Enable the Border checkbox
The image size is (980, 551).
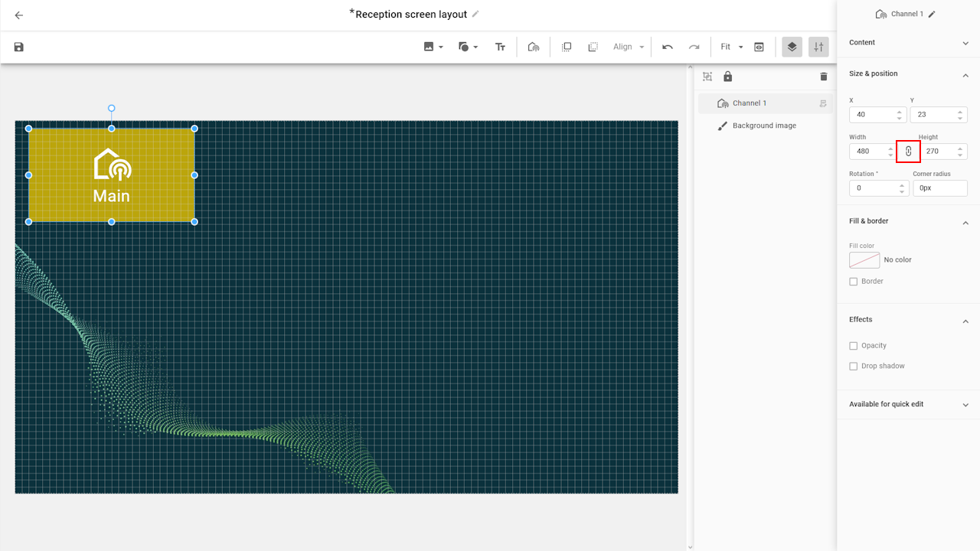pos(854,282)
